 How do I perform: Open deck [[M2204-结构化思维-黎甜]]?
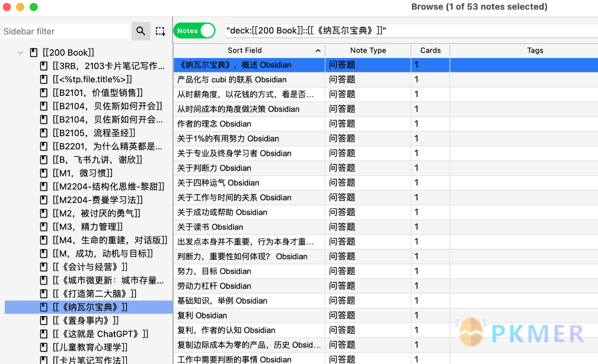tap(108, 186)
